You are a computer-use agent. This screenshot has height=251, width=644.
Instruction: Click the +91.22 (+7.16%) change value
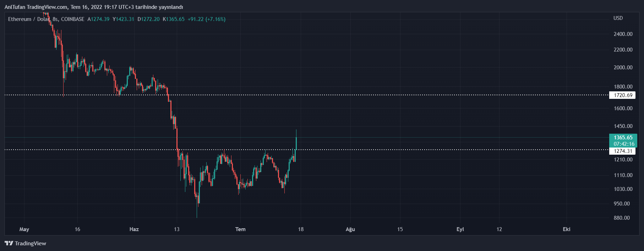[207, 19]
